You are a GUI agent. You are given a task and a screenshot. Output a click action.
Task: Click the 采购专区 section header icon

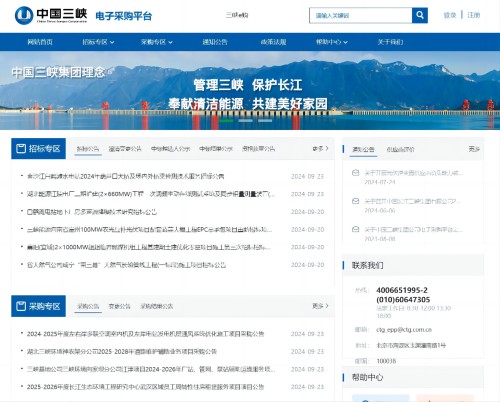click(21, 306)
